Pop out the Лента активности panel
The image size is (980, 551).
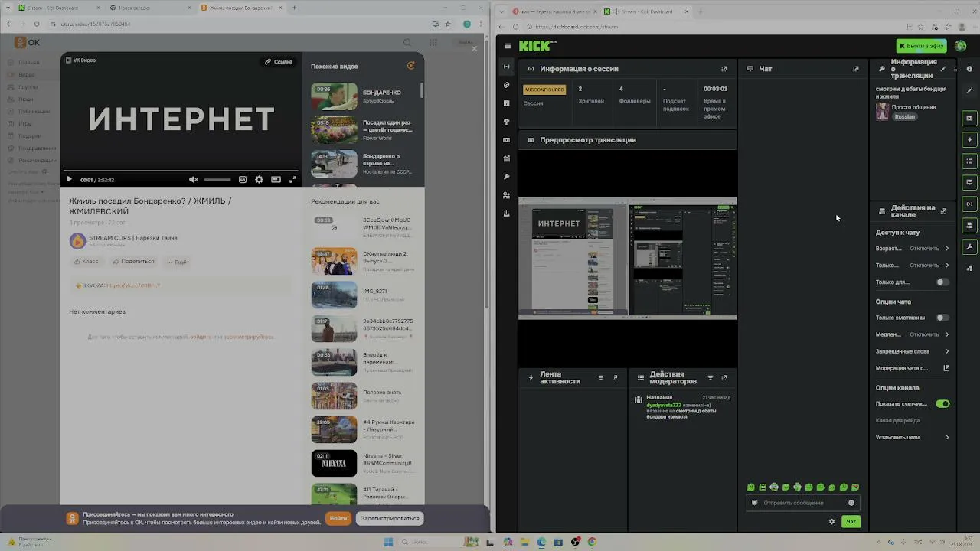tap(615, 377)
